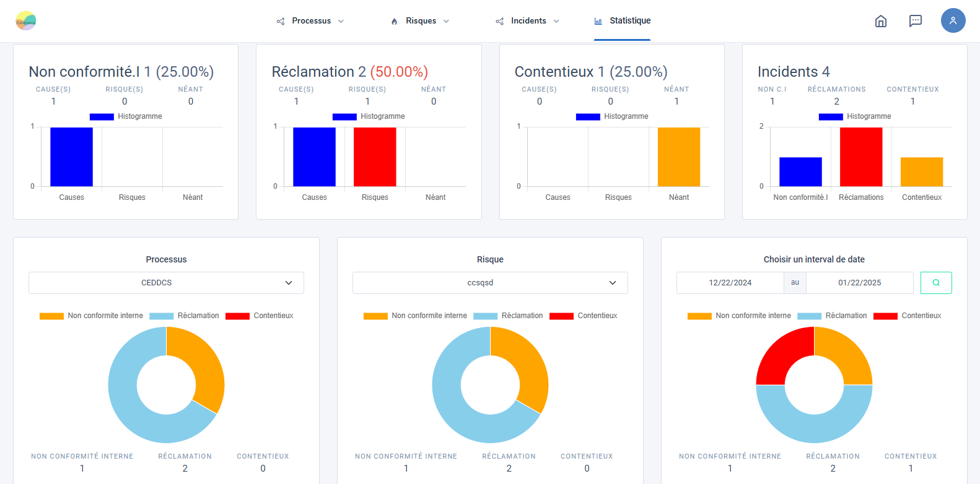Click the home icon in header
Viewport: 980px width, 484px height.
coord(880,21)
